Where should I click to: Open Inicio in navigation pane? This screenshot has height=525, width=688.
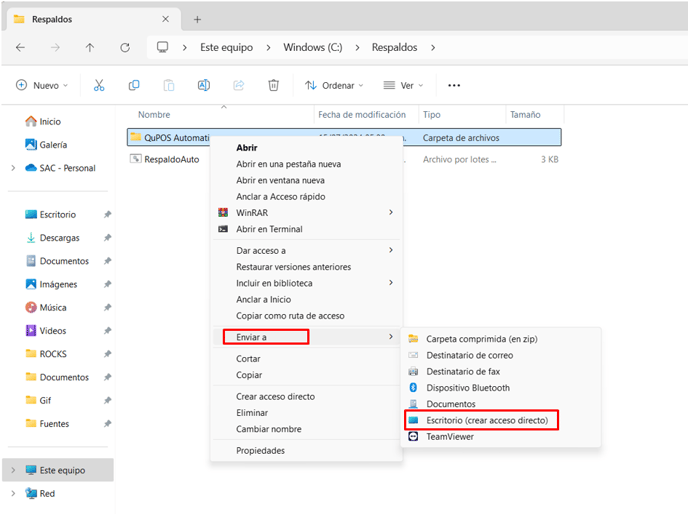pos(43,121)
